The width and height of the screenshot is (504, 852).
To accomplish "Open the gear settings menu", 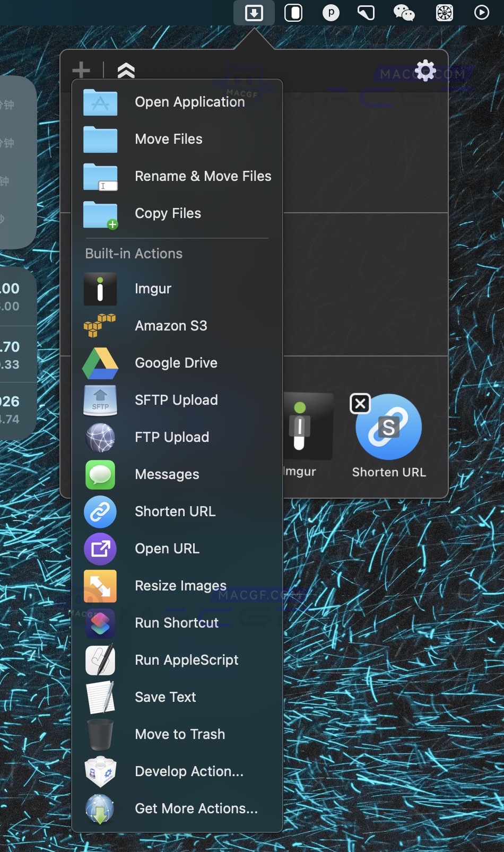I will pos(425,71).
